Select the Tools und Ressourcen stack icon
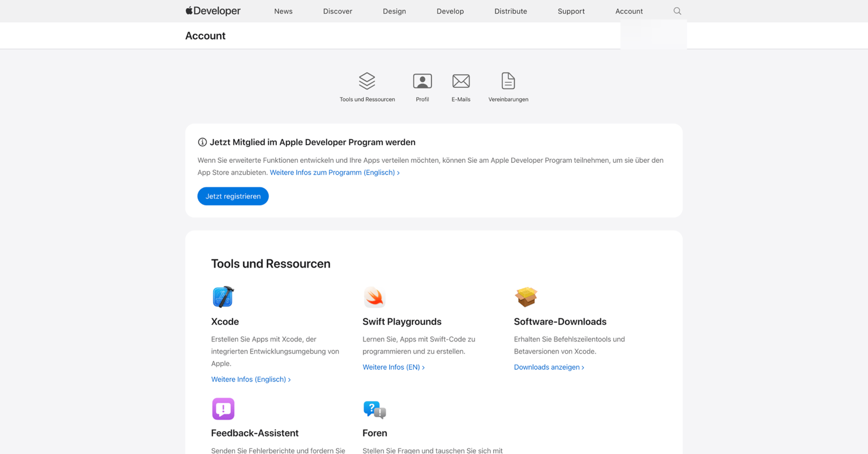 coord(367,81)
